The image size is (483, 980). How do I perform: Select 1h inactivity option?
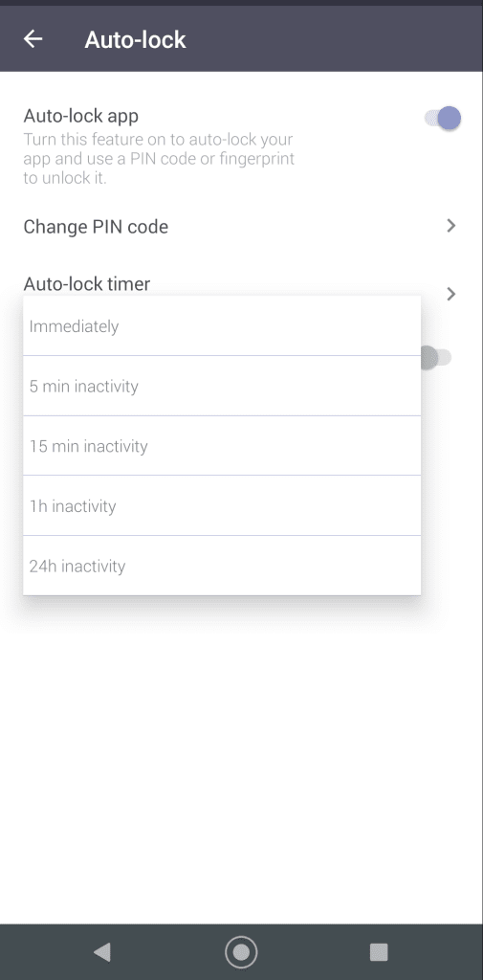pos(222,505)
